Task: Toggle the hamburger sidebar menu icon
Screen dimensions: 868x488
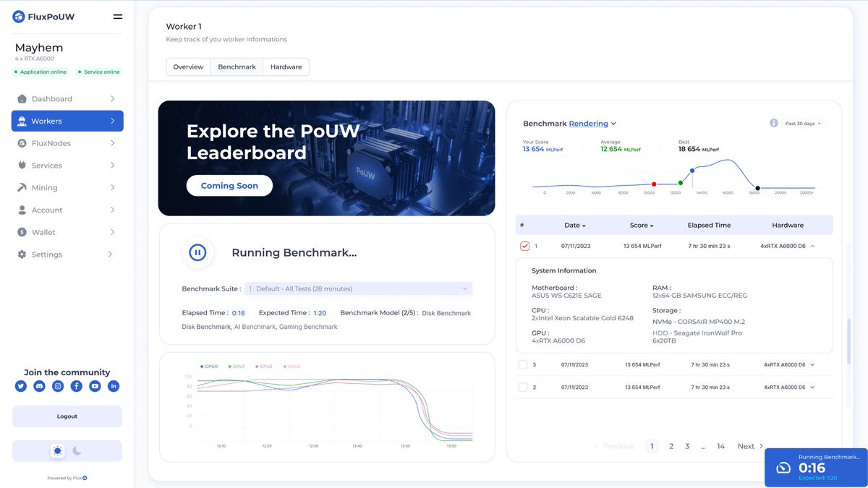Action: coord(118,16)
